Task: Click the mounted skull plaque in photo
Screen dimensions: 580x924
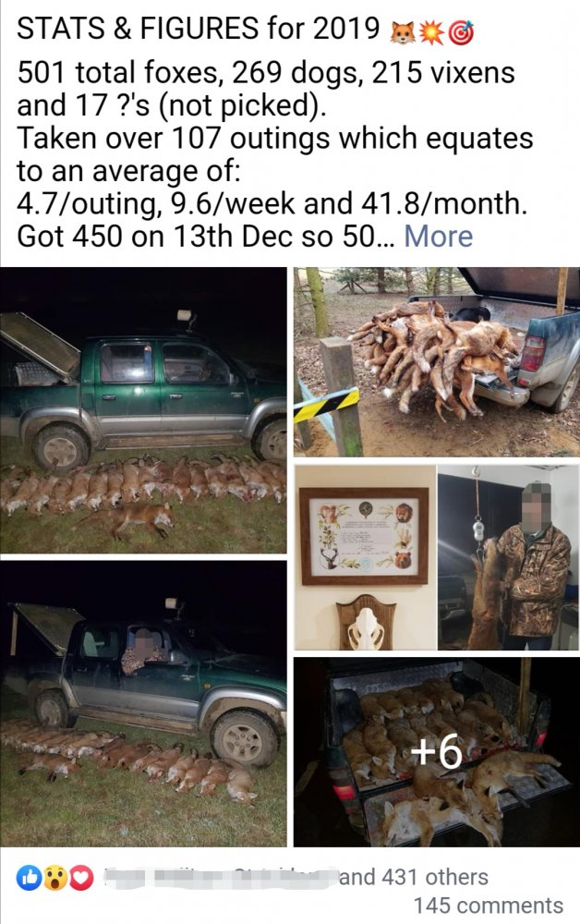Action: coord(365,624)
